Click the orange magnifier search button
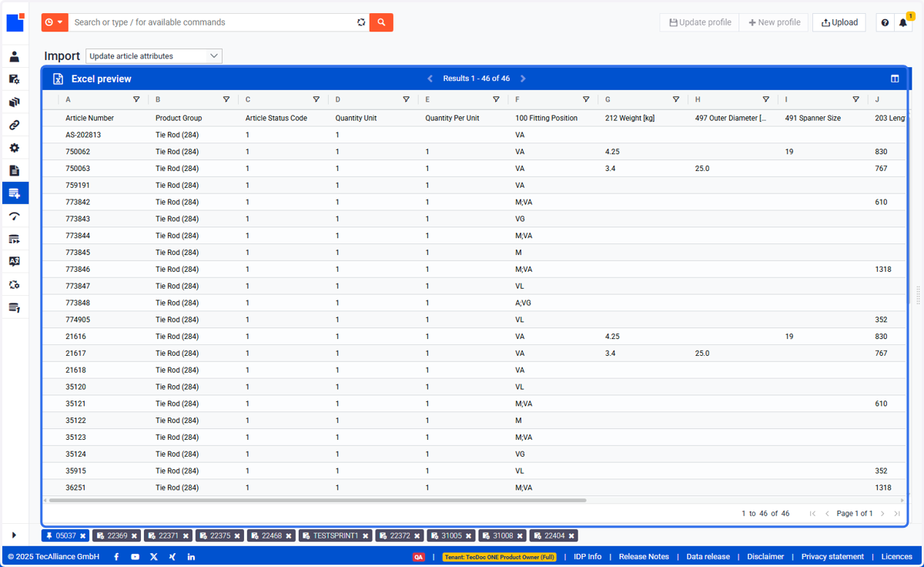The width and height of the screenshot is (924, 567). (x=381, y=22)
